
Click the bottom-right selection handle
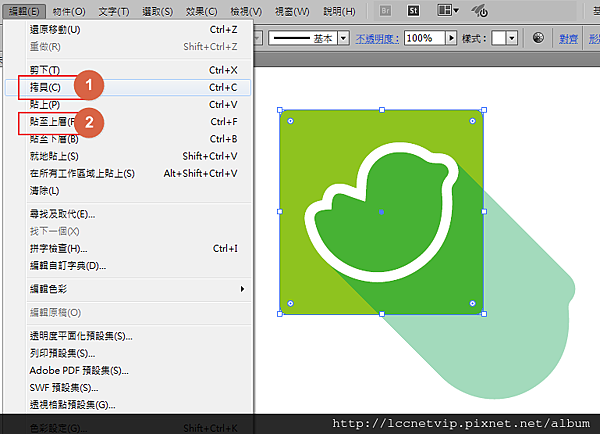point(484,314)
